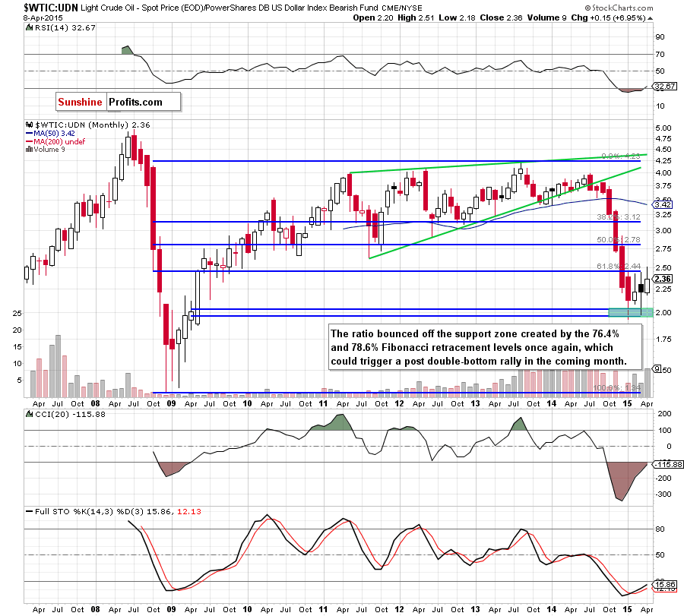Click the annotation box about the double-bottom rally
The width and height of the screenshot is (684, 616).
[x=485, y=347]
